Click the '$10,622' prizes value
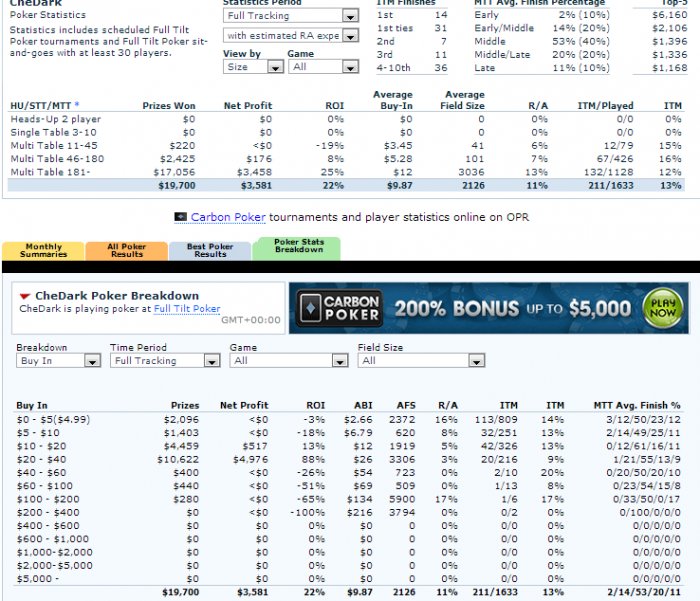Image resolution: width=700 pixels, height=601 pixels. (x=178, y=459)
